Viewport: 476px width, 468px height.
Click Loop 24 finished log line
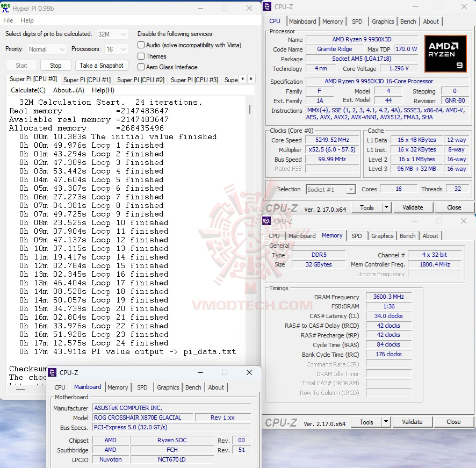tap(93, 343)
